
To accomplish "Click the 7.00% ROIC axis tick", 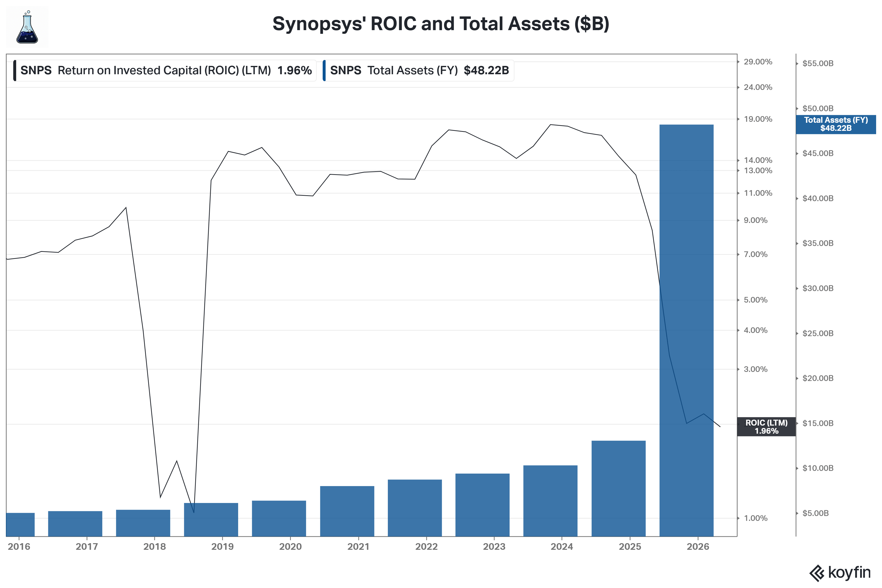I will pyautogui.click(x=756, y=254).
